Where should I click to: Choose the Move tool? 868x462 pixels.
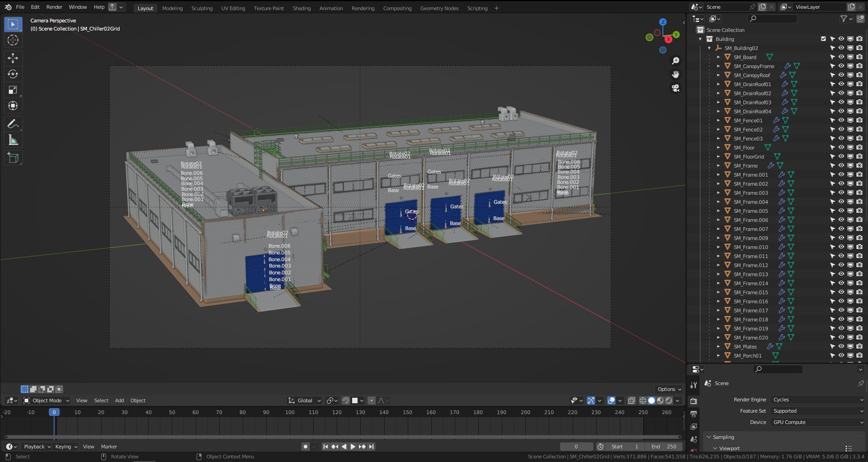coord(13,58)
